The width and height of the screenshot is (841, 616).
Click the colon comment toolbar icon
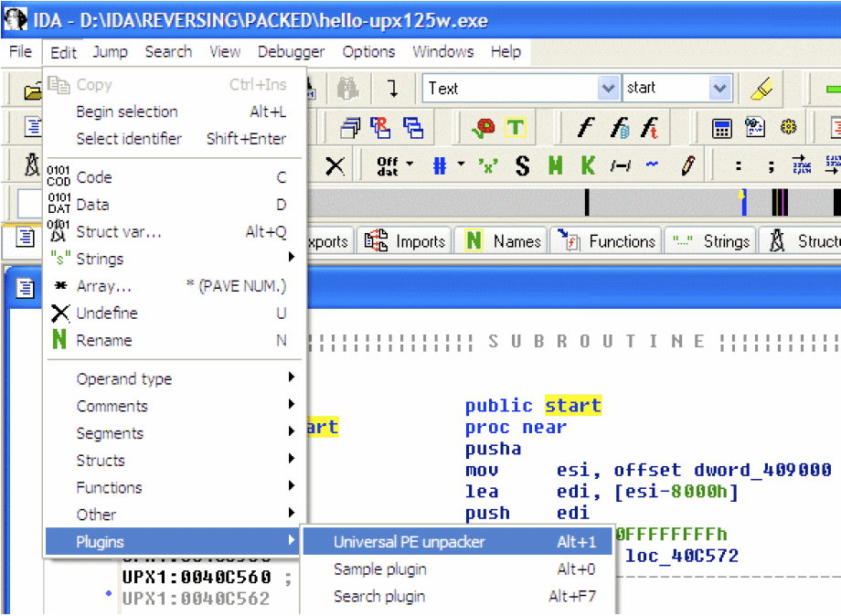(739, 166)
